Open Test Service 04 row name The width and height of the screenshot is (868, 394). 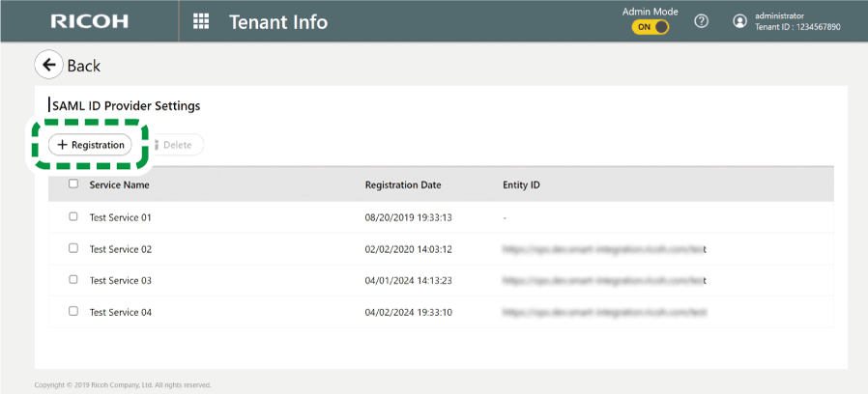pyautogui.click(x=121, y=312)
